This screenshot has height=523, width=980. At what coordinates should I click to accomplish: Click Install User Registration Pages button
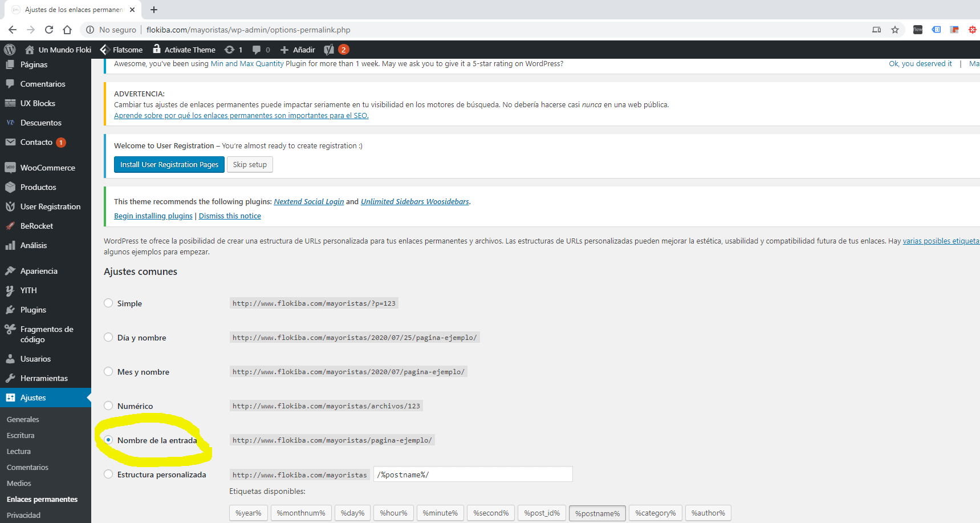[x=169, y=164]
